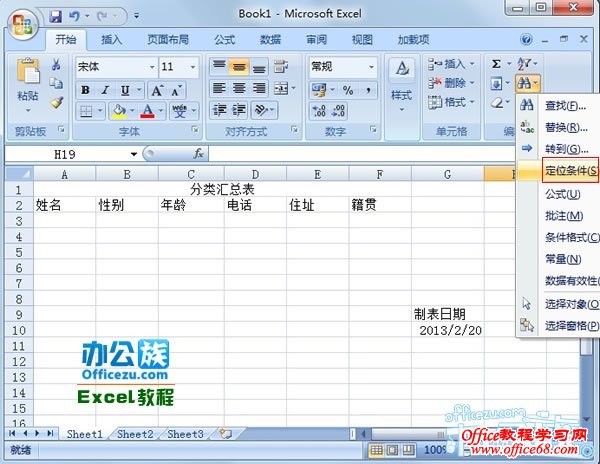Align text left

tap(219, 88)
